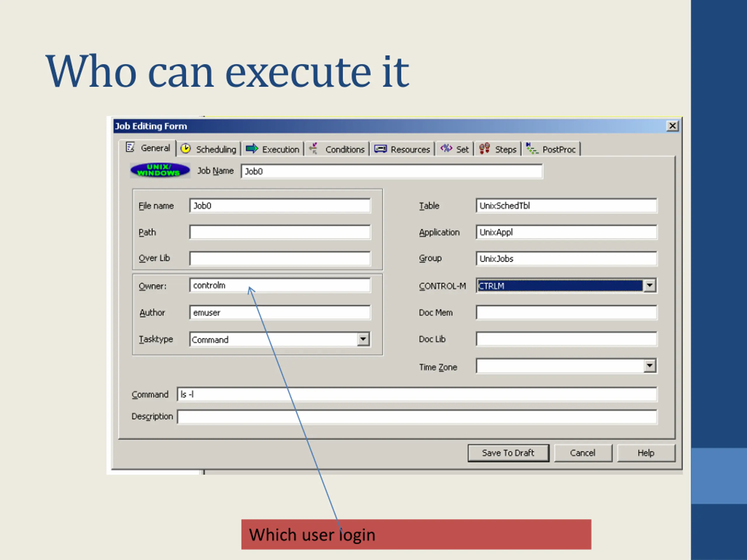The height and width of the screenshot is (560, 747).
Task: Click the Set tab percent icon
Action: [x=446, y=148]
